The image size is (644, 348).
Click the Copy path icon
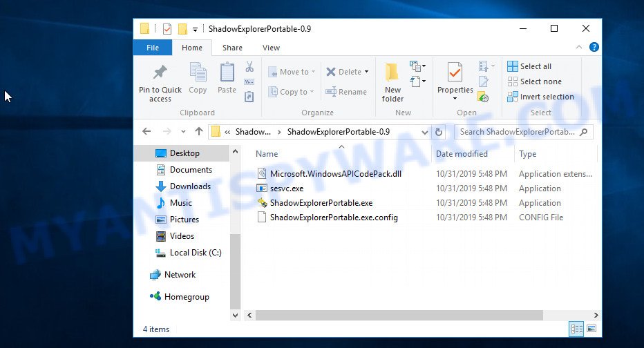pos(249,81)
